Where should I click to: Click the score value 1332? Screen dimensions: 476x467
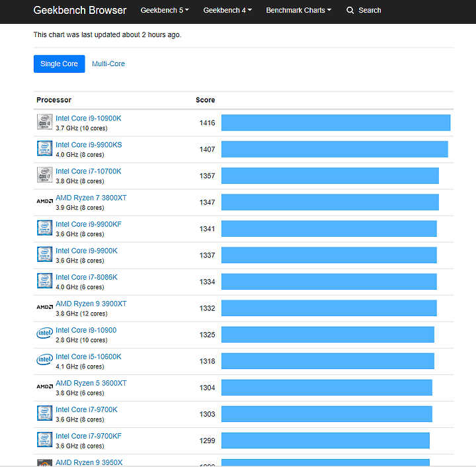[207, 308]
